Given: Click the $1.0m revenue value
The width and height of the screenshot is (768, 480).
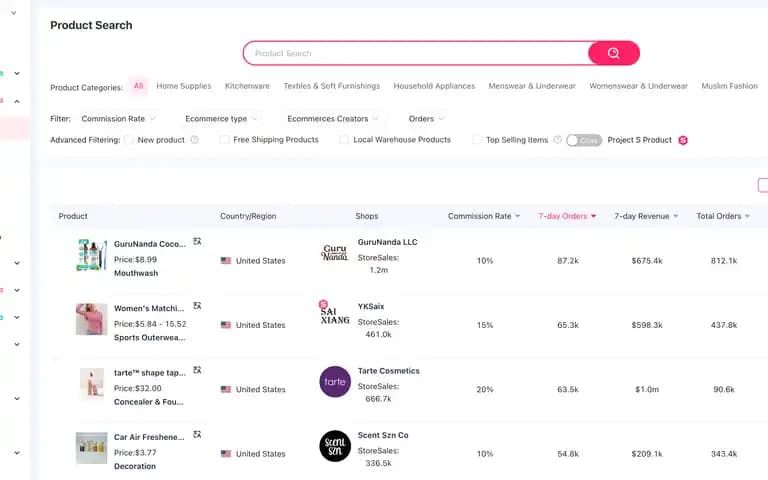Looking at the screenshot, I should [647, 389].
